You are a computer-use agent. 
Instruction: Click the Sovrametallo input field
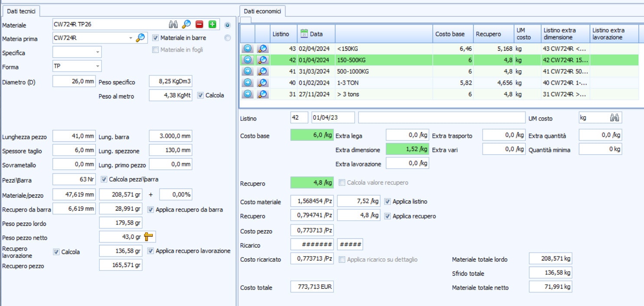click(x=74, y=165)
